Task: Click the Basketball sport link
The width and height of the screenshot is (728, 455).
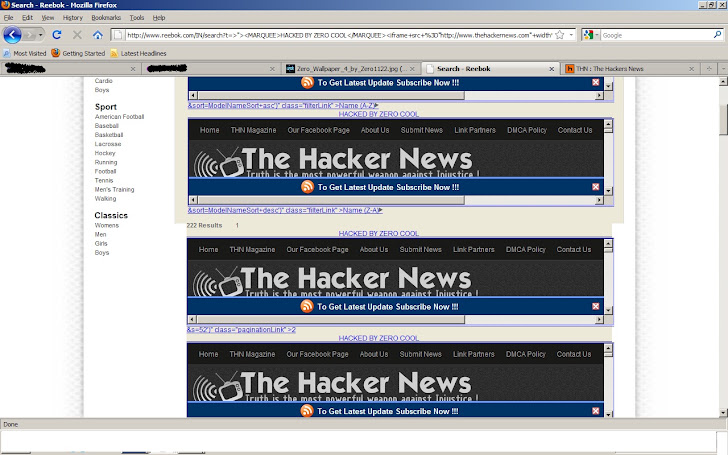Action: coord(109,135)
